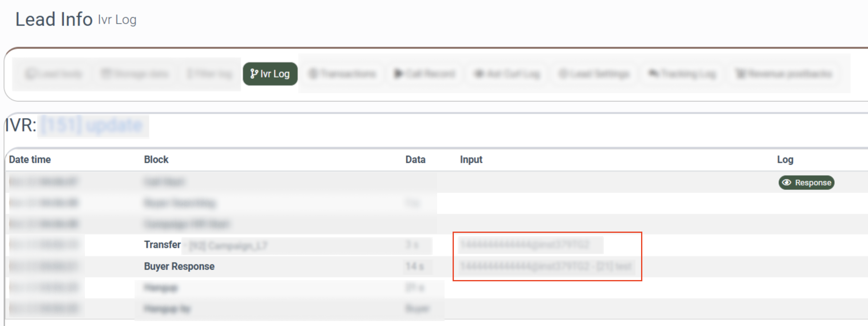Screen dimensions: 868x326
Task: Click the Lead Settings tab icon
Action: pyautogui.click(x=563, y=74)
